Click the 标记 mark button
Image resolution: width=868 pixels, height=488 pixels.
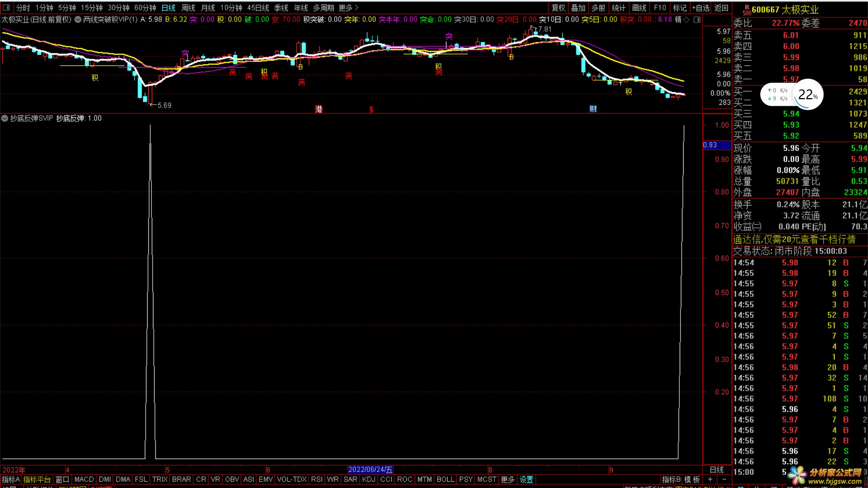(680, 8)
